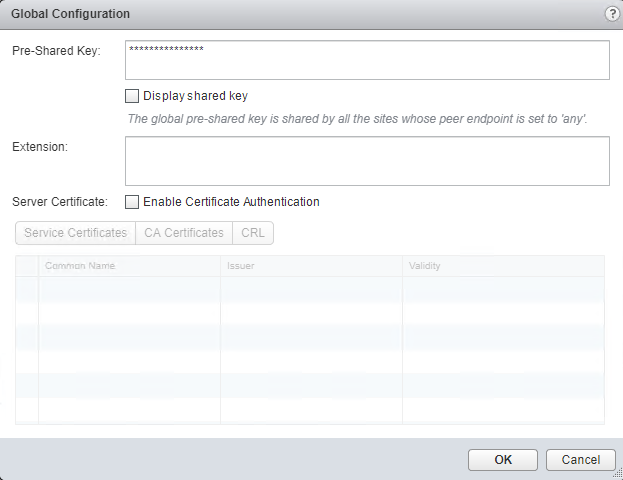The height and width of the screenshot is (480, 623).
Task: Click the global pre-shared key hint text
Action: pos(357,119)
